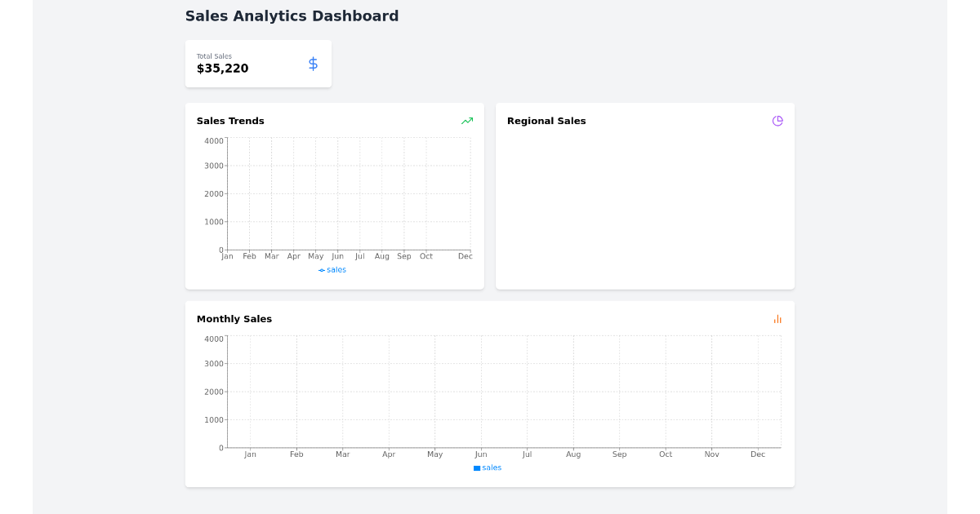Select the Monthly Sales chart area
This screenshot has width=980, height=514.
click(x=502, y=392)
